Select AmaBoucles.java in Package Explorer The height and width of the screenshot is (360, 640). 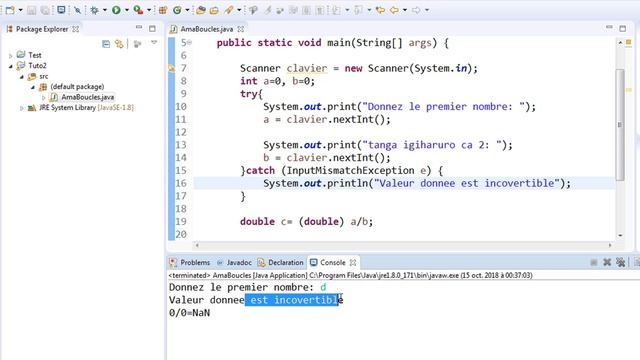[x=87, y=97]
